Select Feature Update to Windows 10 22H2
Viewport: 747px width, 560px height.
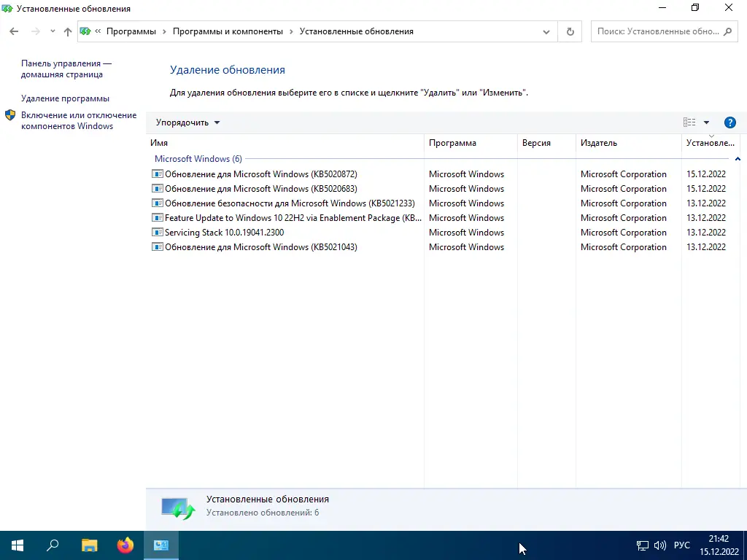click(293, 218)
